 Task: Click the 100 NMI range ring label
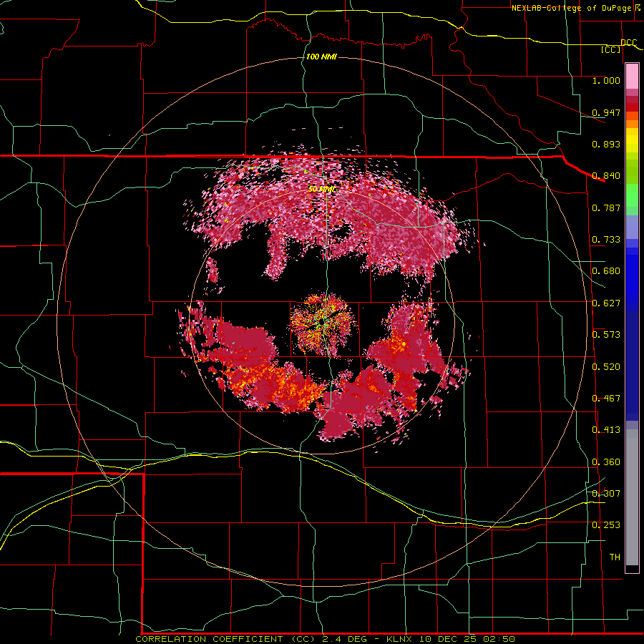pyautogui.click(x=321, y=57)
